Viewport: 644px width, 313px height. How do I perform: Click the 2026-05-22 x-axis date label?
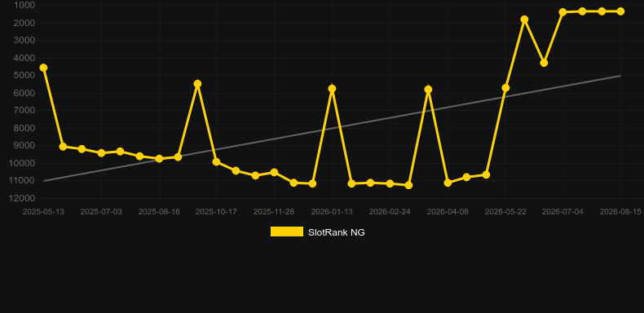pyautogui.click(x=505, y=212)
